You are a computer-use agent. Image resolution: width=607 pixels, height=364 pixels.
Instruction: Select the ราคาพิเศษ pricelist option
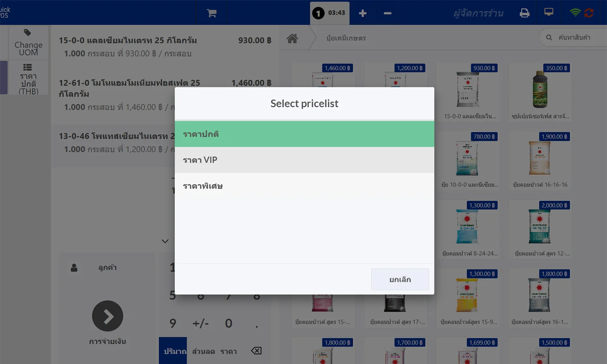tap(304, 186)
